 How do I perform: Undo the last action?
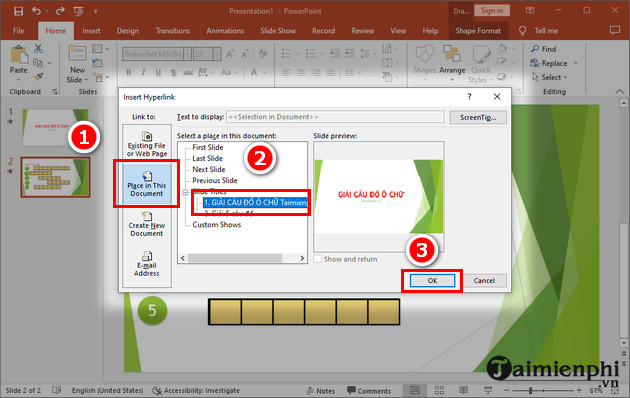(x=36, y=11)
